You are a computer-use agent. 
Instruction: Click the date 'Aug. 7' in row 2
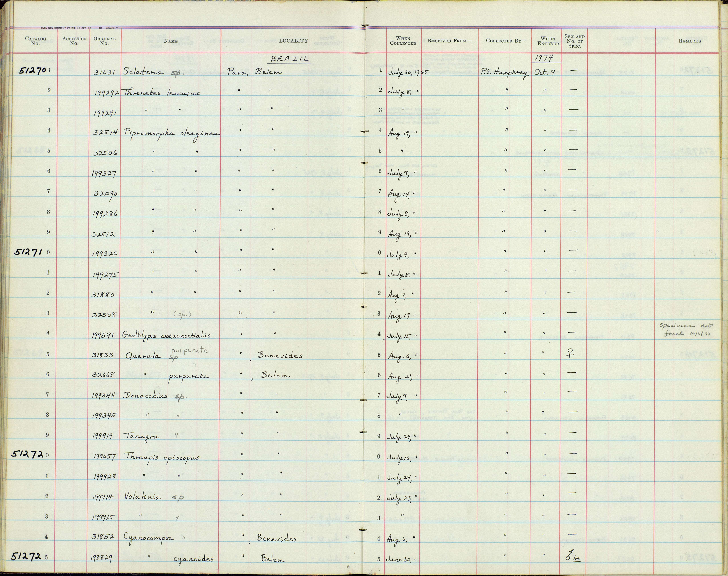click(x=396, y=295)
